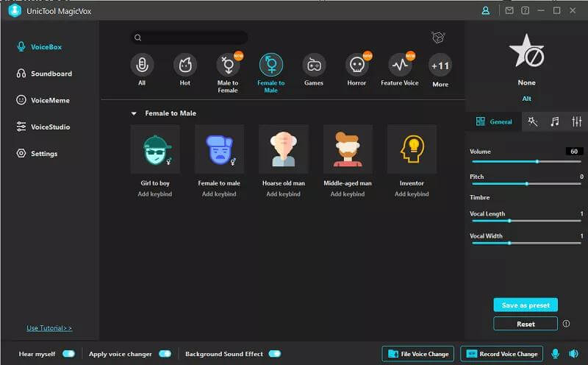
Task: Add keybind for Inventor
Action: coord(412,194)
